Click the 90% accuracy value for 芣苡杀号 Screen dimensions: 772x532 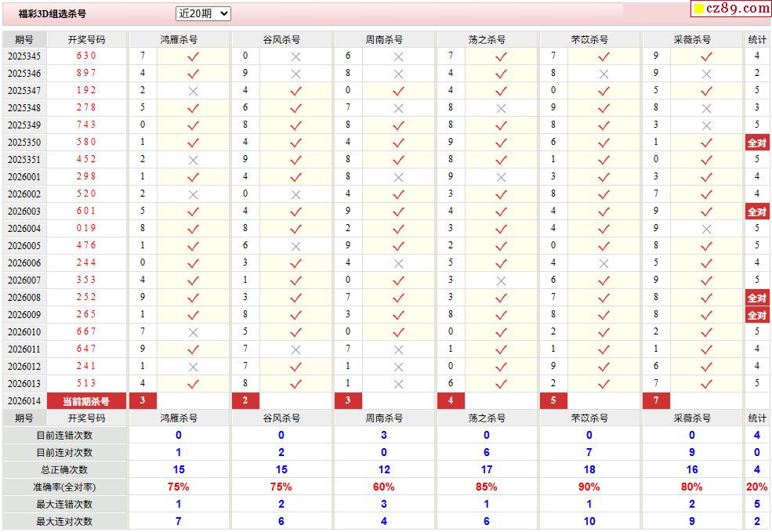pyautogui.click(x=589, y=487)
